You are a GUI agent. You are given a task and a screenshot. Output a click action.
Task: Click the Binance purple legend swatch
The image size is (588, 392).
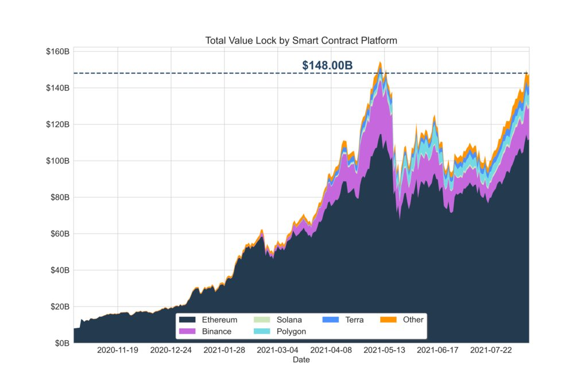pyautogui.click(x=187, y=331)
